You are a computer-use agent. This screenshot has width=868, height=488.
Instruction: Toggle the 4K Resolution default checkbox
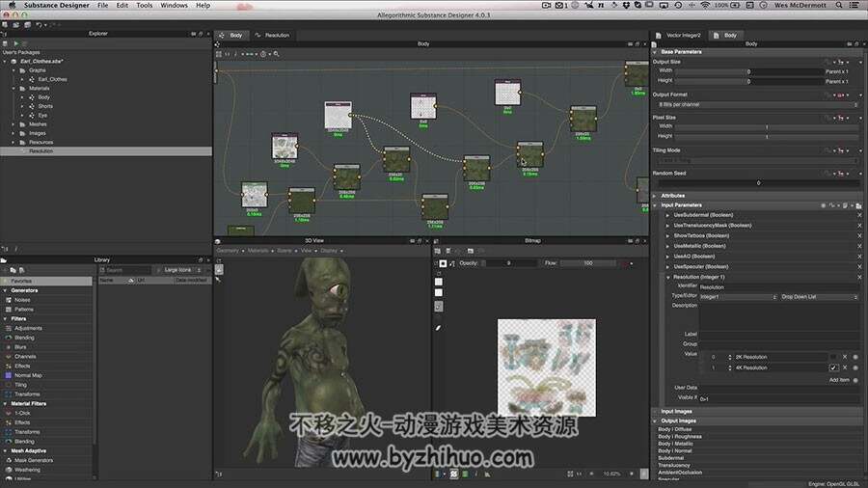coord(833,367)
